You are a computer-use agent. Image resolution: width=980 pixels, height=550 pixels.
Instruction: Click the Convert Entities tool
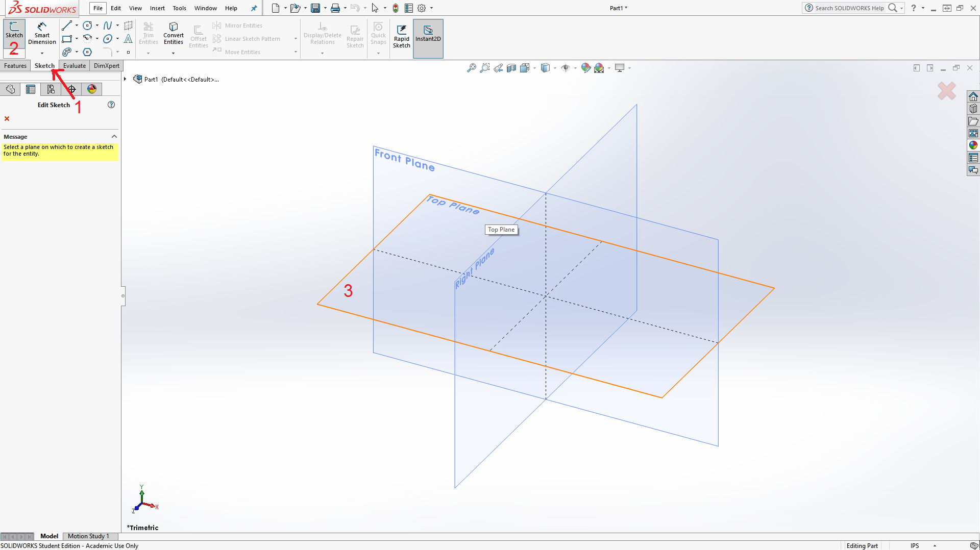pyautogui.click(x=174, y=34)
